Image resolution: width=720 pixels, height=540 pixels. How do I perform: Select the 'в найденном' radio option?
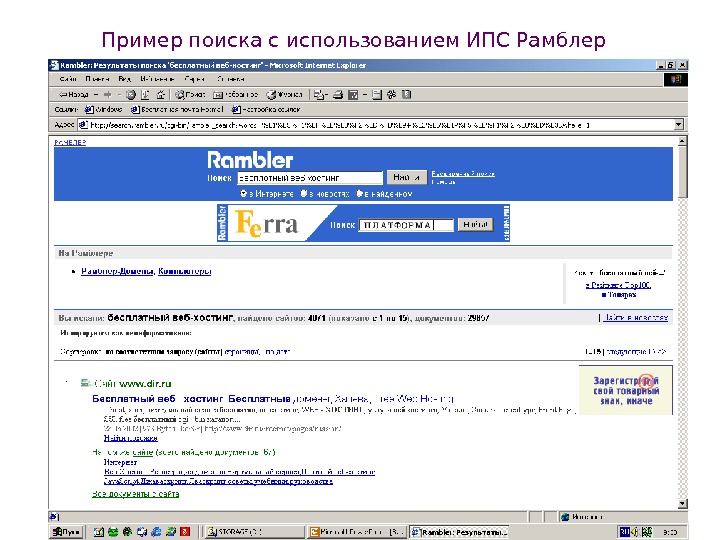pos(360,194)
